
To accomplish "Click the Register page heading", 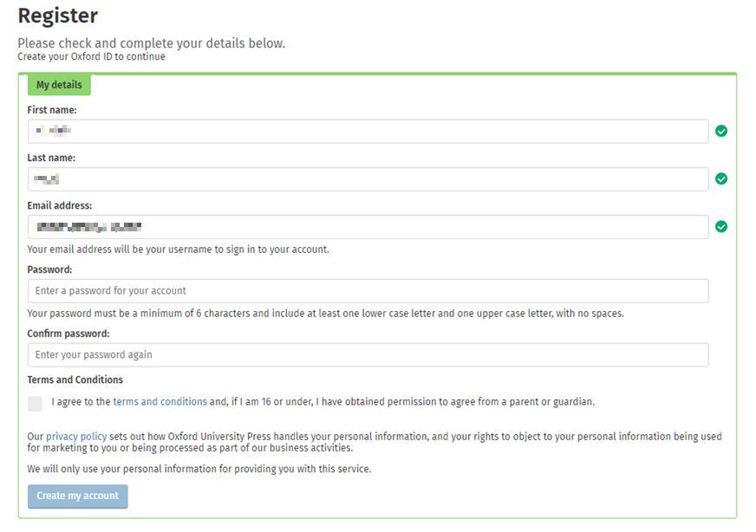I will click(x=58, y=16).
